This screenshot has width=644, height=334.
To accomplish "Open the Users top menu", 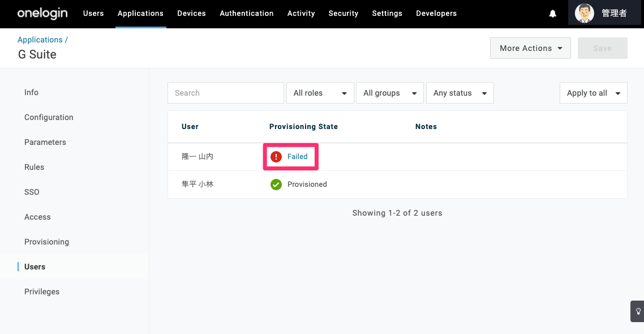I will tap(93, 14).
